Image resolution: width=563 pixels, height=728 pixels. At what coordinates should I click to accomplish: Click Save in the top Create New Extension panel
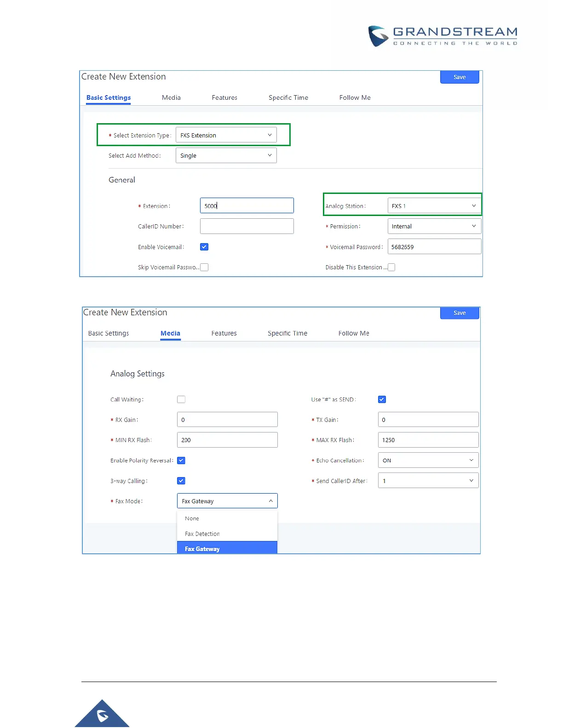[x=460, y=77]
